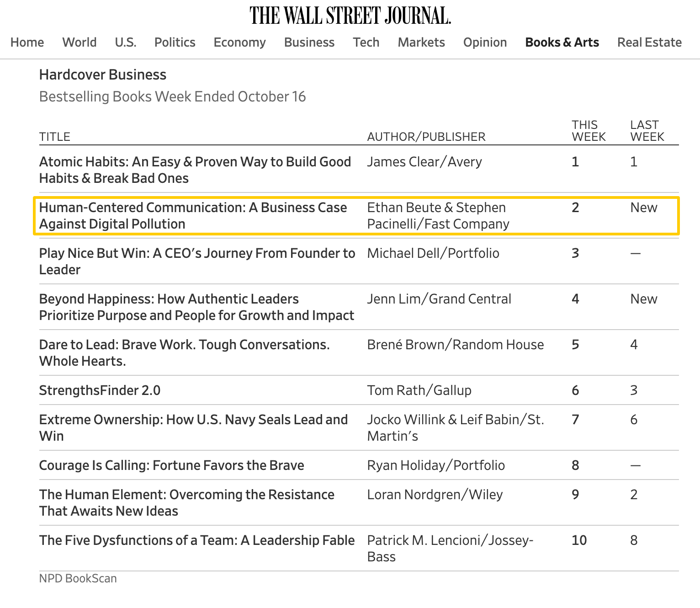Image resolution: width=700 pixels, height=608 pixels.
Task: Select the Bestselling Books Week Ended October 16 subtitle
Action: pos(173,97)
